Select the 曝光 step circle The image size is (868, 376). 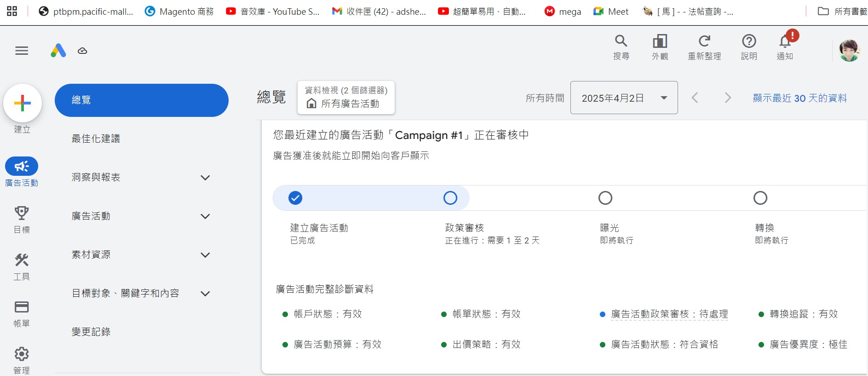tap(605, 198)
